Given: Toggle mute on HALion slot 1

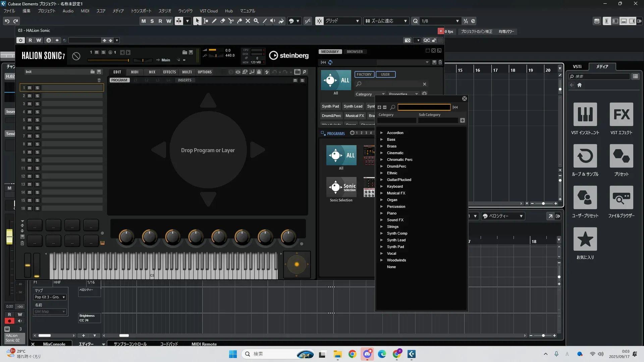Looking at the screenshot, I should tap(30, 88).
